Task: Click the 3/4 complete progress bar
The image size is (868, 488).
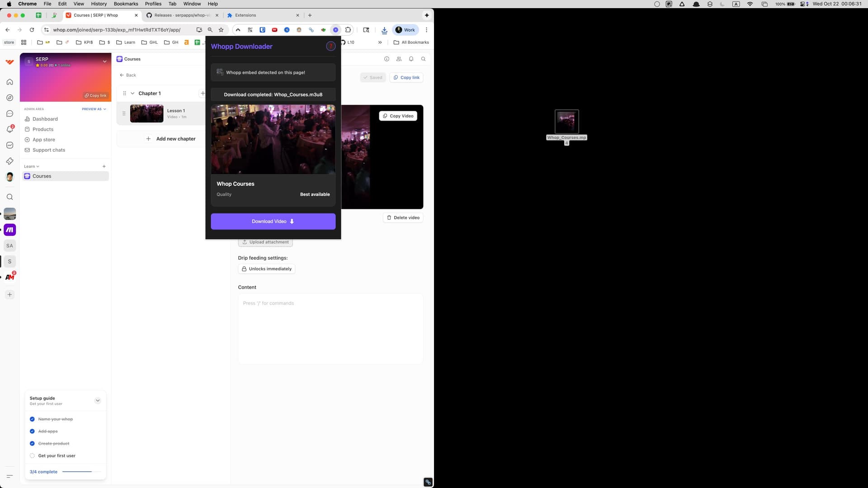Action: [77, 471]
